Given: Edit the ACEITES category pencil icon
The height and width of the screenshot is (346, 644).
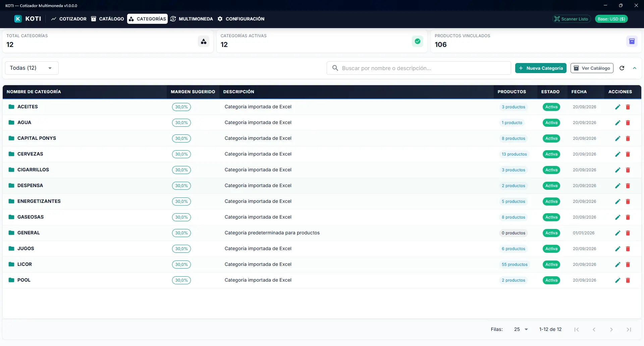Looking at the screenshot, I should (x=618, y=107).
